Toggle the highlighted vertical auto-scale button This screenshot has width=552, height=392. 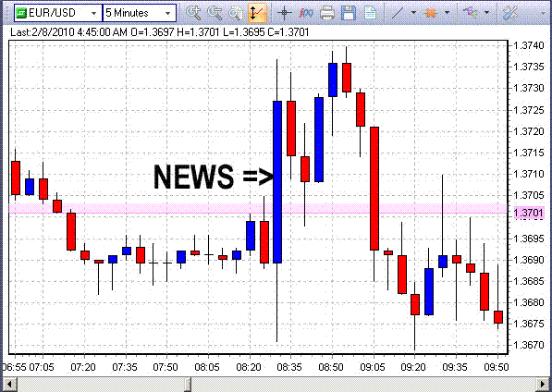tap(257, 13)
